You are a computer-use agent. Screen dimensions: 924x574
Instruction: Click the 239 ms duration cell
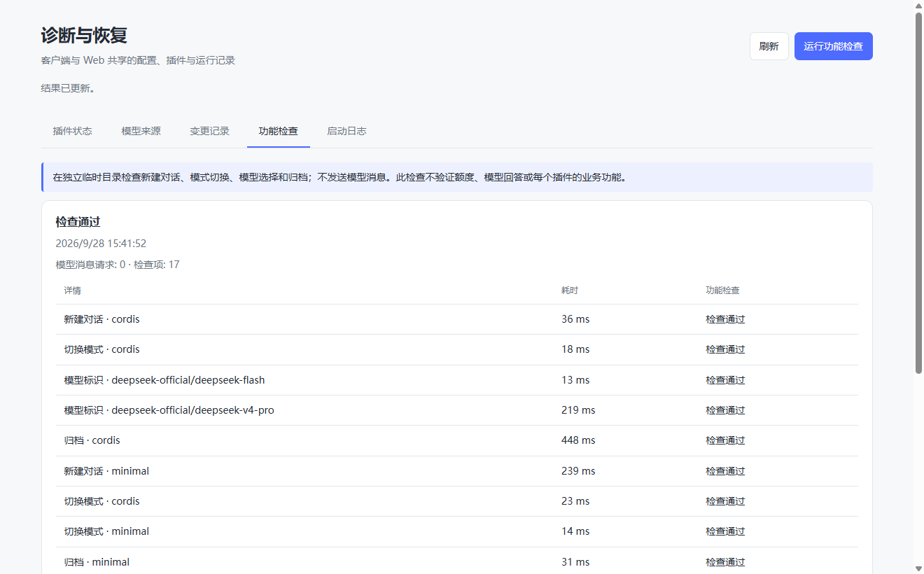pyautogui.click(x=578, y=471)
